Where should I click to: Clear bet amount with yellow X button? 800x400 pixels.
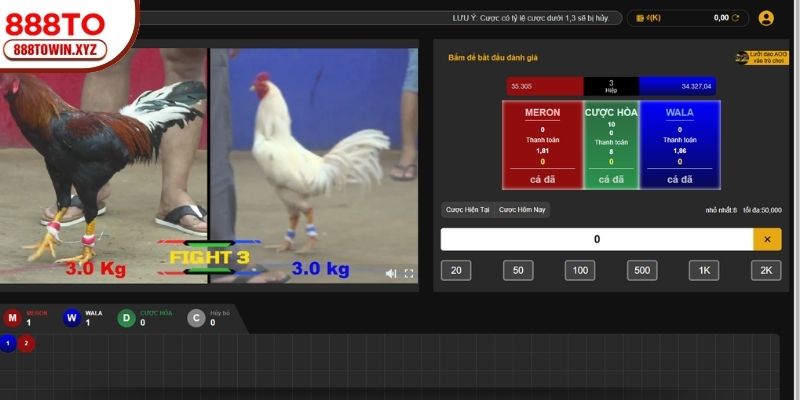(767, 239)
